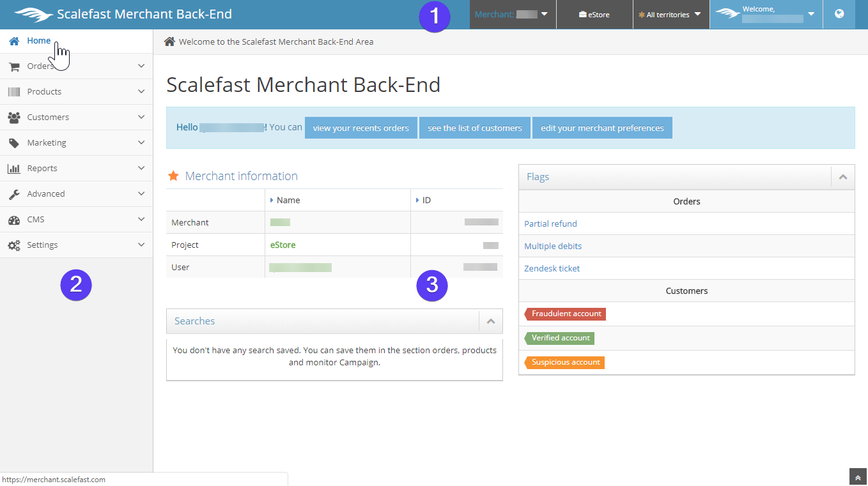Click the Customers group icon in sidebar
This screenshot has height=486, width=868.
pyautogui.click(x=14, y=118)
